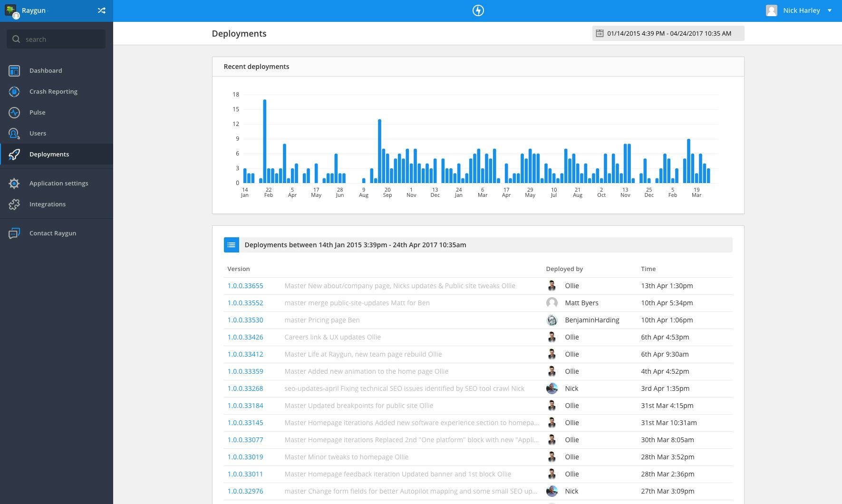Click Ollie's avatar in 4th Apr 4:52pm row
This screenshot has height=504, width=842.
552,371
